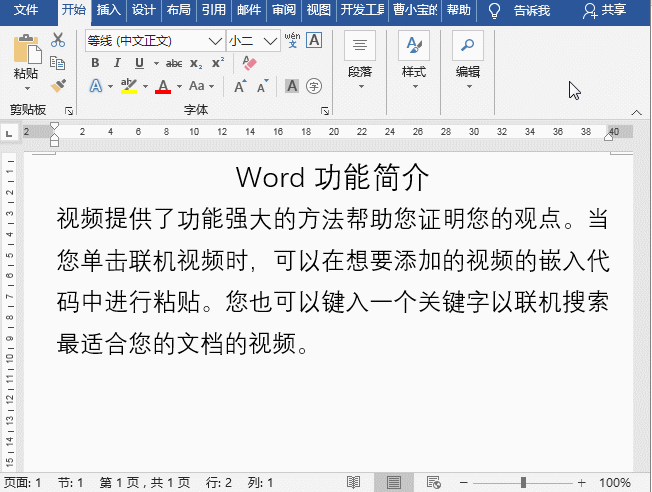Switch to Web Layout view icon
Screen dimensions: 652x492
[x=434, y=482]
